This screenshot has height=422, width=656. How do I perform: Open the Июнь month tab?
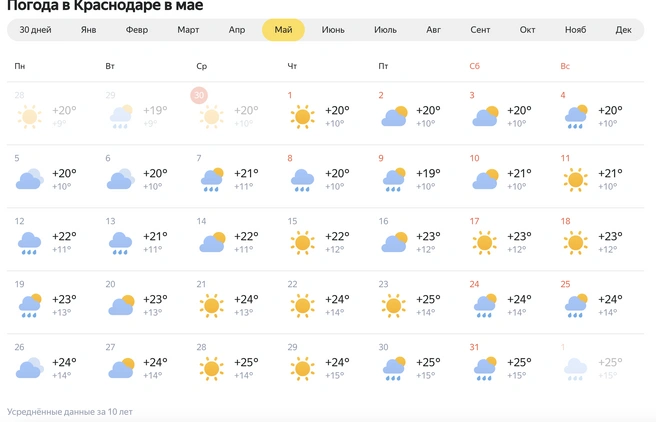click(x=333, y=30)
